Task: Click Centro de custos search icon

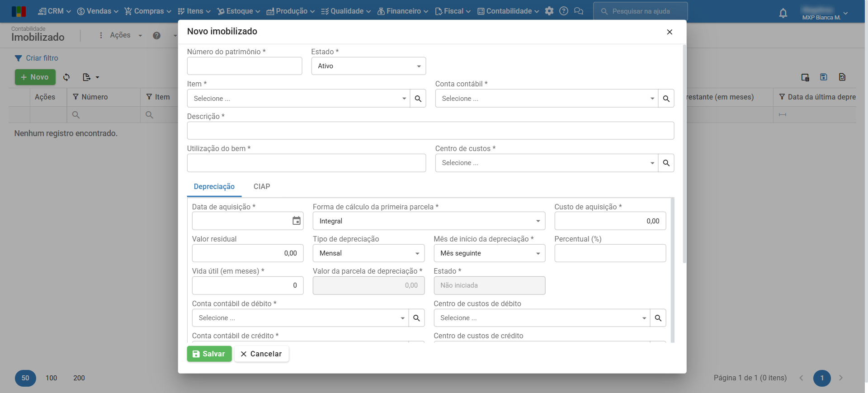Action: (x=666, y=163)
